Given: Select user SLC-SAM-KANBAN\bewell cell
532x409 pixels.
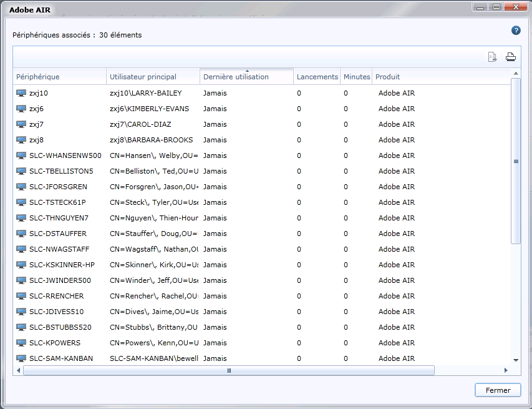Looking at the screenshot, I should (x=154, y=358).
